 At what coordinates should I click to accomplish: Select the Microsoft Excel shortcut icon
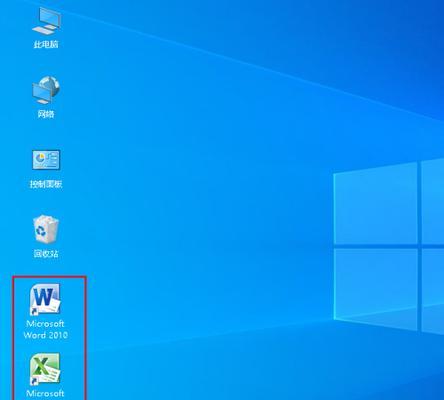[45, 369]
